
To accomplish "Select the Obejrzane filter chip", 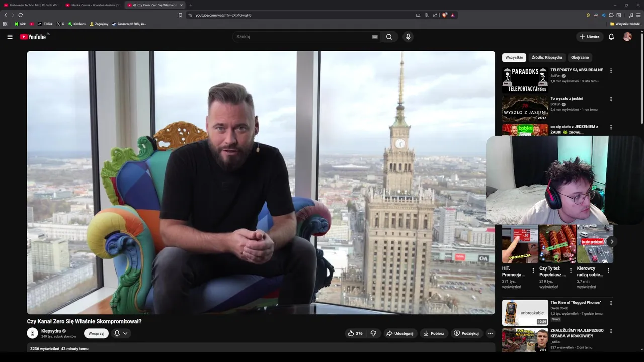I will (580, 57).
